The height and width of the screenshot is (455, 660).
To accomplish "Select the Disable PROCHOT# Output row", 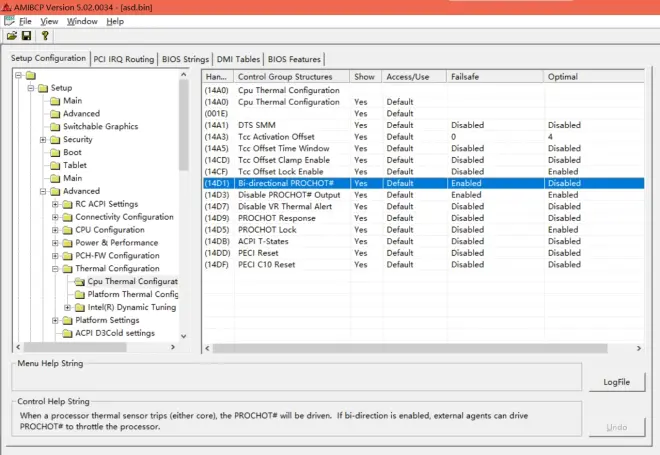I will pyautogui.click(x=423, y=195).
